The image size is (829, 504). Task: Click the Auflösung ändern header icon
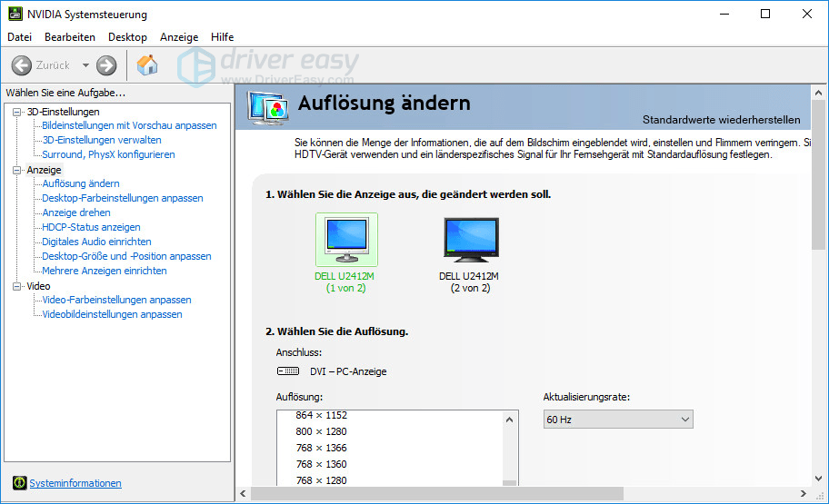coord(268,108)
